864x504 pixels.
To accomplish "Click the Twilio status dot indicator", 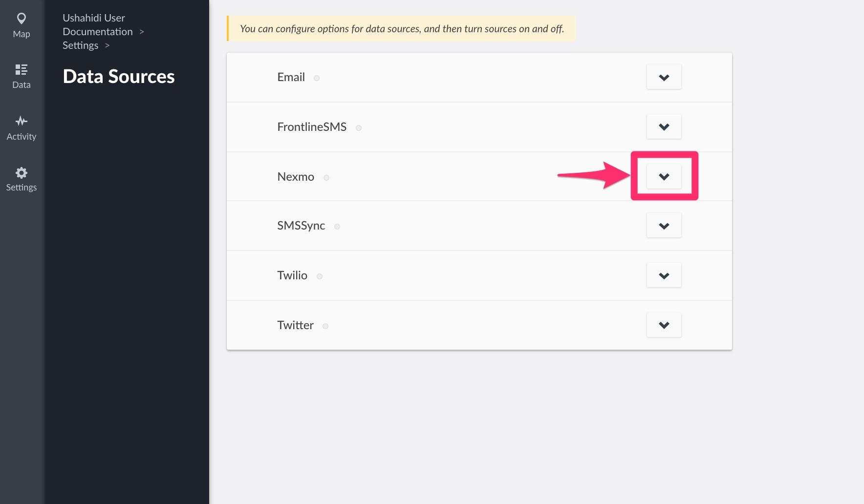I will (320, 276).
